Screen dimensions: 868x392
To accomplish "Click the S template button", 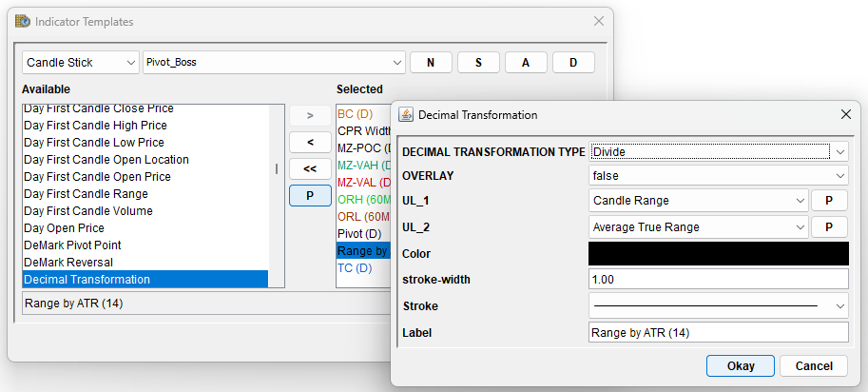I will [x=478, y=63].
